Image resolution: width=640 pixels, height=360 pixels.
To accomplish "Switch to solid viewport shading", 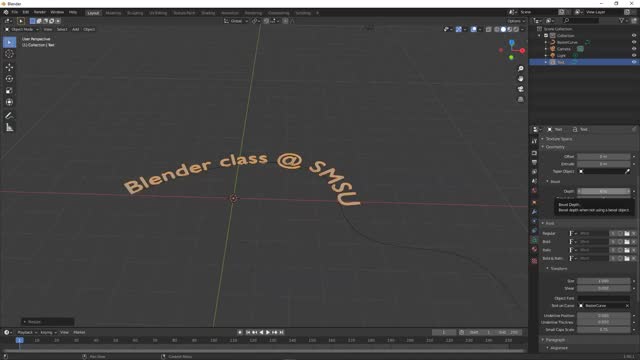I will click(503, 29).
